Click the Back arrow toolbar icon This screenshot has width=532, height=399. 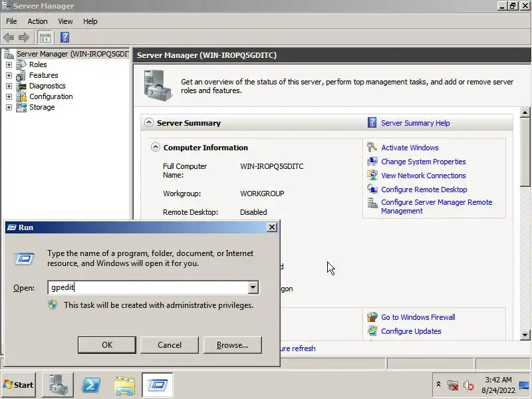[x=9, y=37]
